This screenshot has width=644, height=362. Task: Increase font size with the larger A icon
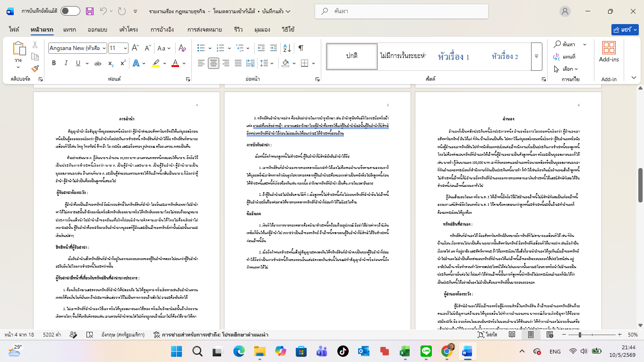point(135,48)
